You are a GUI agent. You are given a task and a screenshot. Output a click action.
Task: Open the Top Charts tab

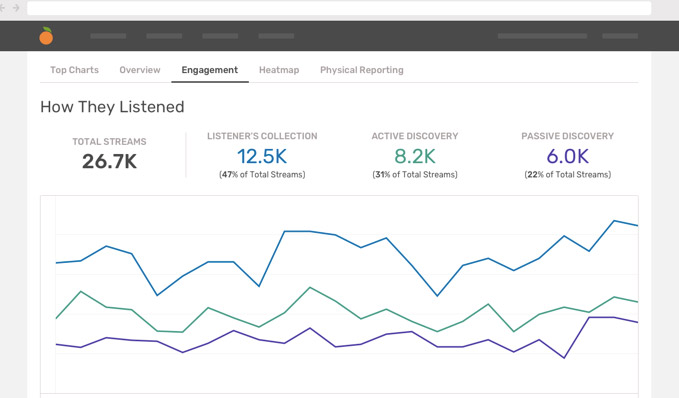(x=74, y=70)
